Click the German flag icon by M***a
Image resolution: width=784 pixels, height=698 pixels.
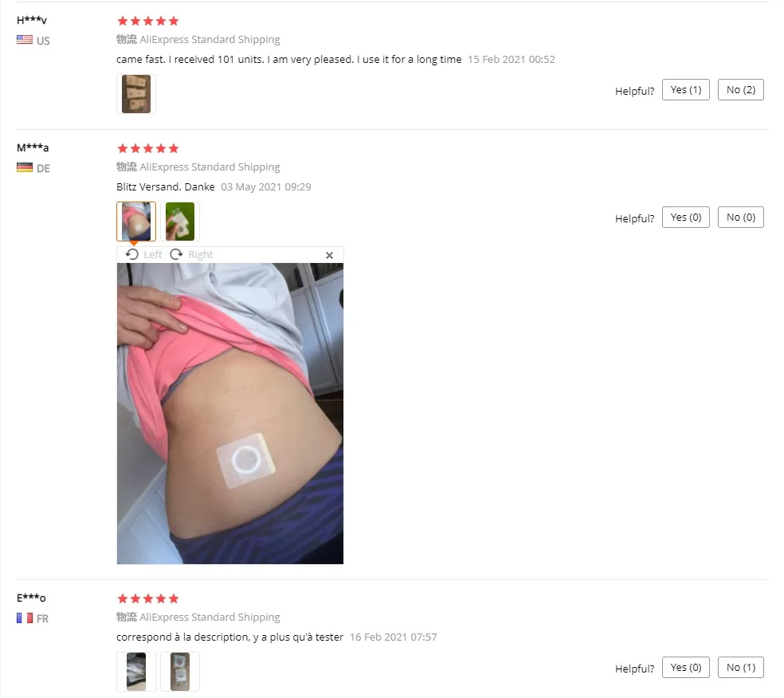[25, 167]
